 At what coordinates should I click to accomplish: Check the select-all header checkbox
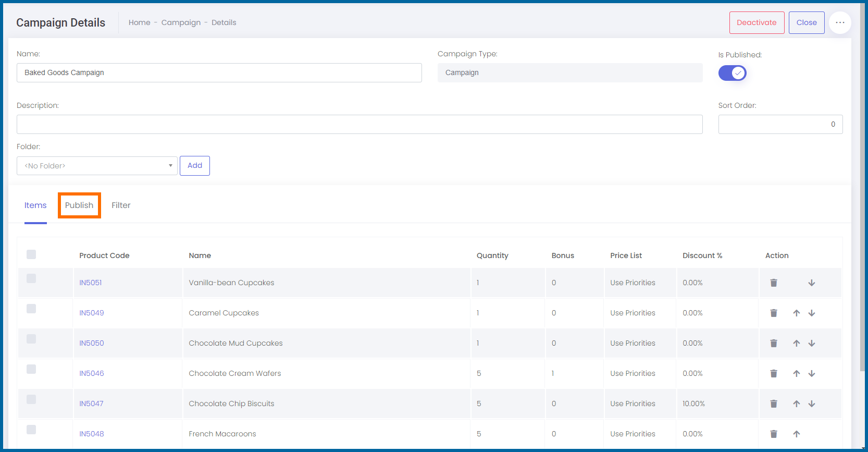(31, 254)
